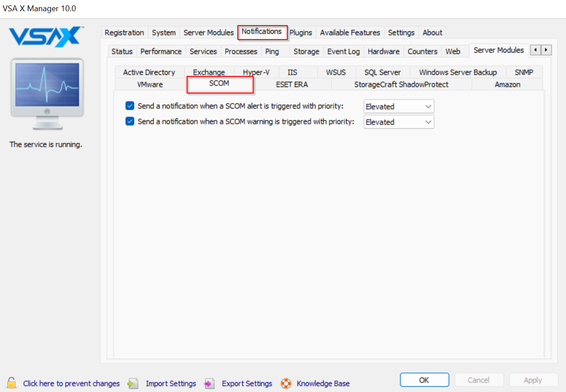Select the Status notifications sub-tab
This screenshot has height=392, width=566.
coord(122,51)
